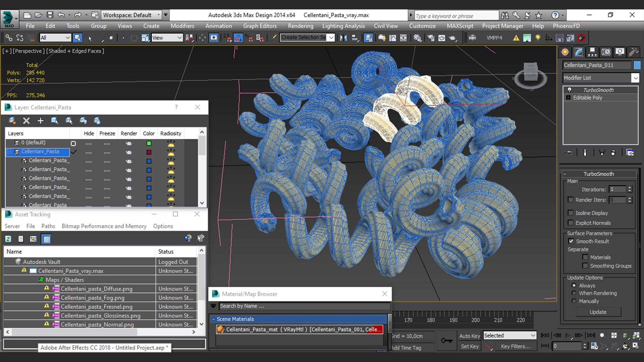This screenshot has width=644, height=362.
Task: Click the Align tool icon
Action: 355,38
